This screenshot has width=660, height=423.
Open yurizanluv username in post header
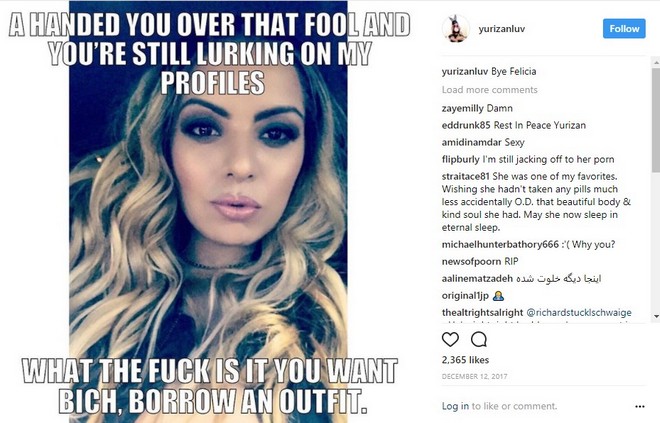click(x=502, y=29)
